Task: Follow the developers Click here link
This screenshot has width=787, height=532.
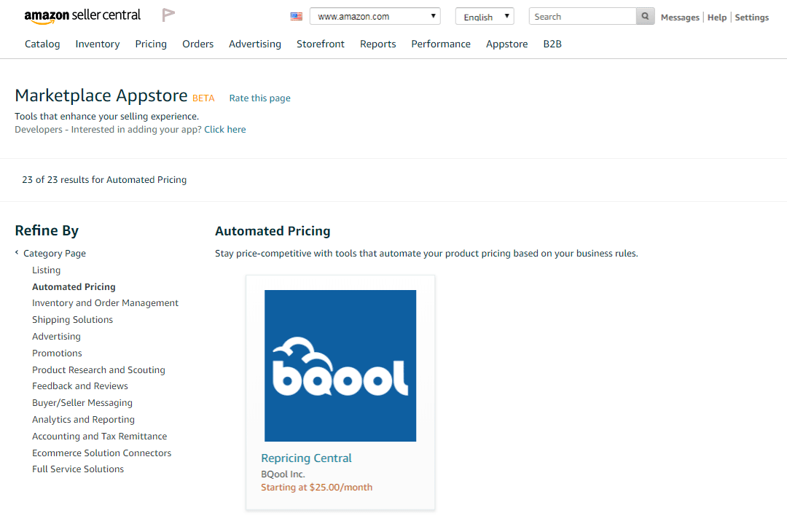Action: (x=225, y=130)
